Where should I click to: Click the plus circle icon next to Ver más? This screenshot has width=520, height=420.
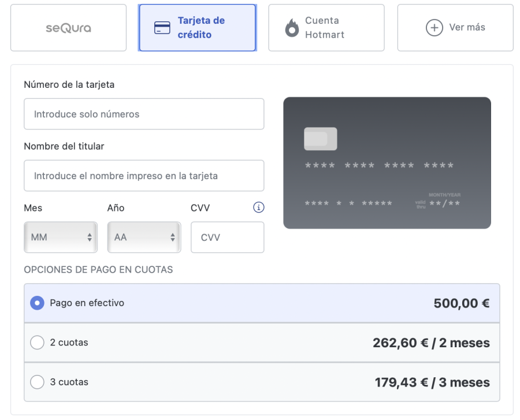(433, 27)
